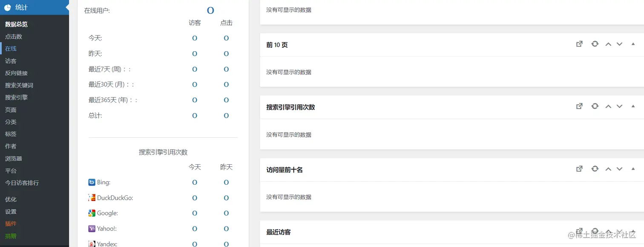
Task: Refresh the 搜索引擎引用次数 widget
Action: tap(595, 106)
